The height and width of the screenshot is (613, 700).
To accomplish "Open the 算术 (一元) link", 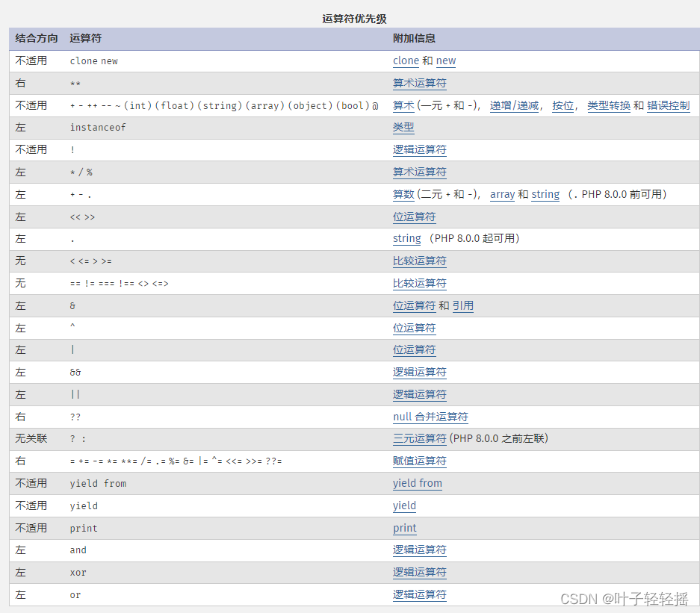I will point(403,105).
